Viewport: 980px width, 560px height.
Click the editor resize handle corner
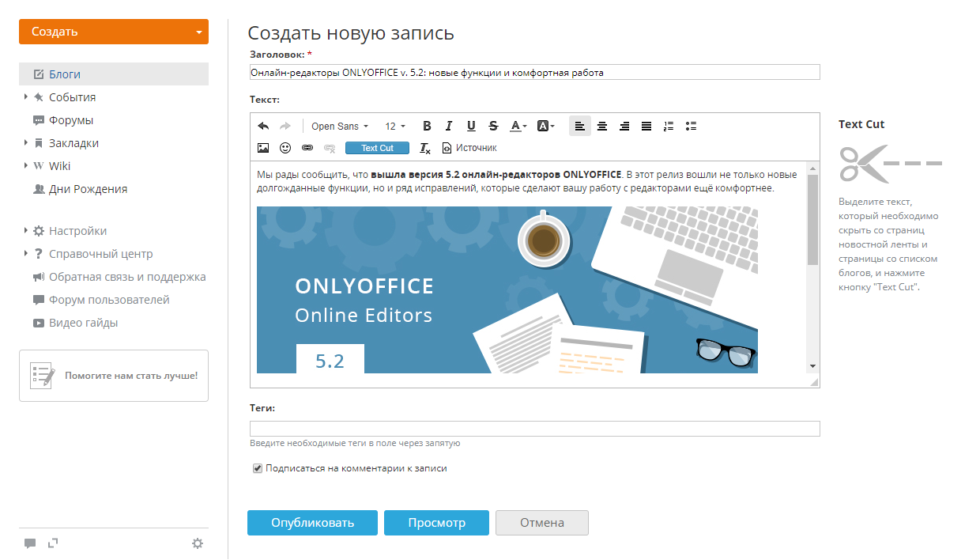click(814, 382)
